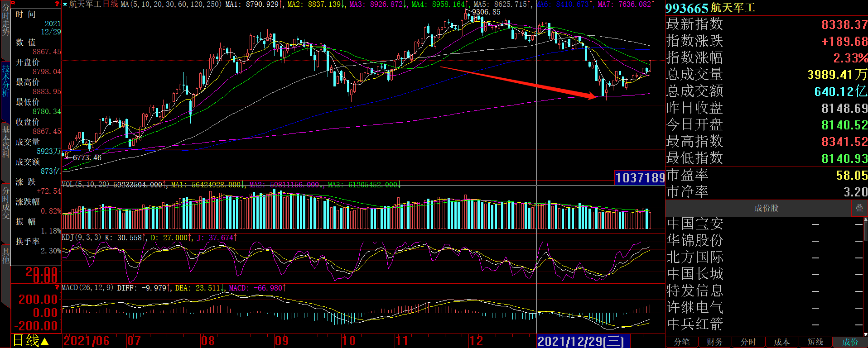
Task: Select 中国长城 in constituents list
Action: (695, 274)
